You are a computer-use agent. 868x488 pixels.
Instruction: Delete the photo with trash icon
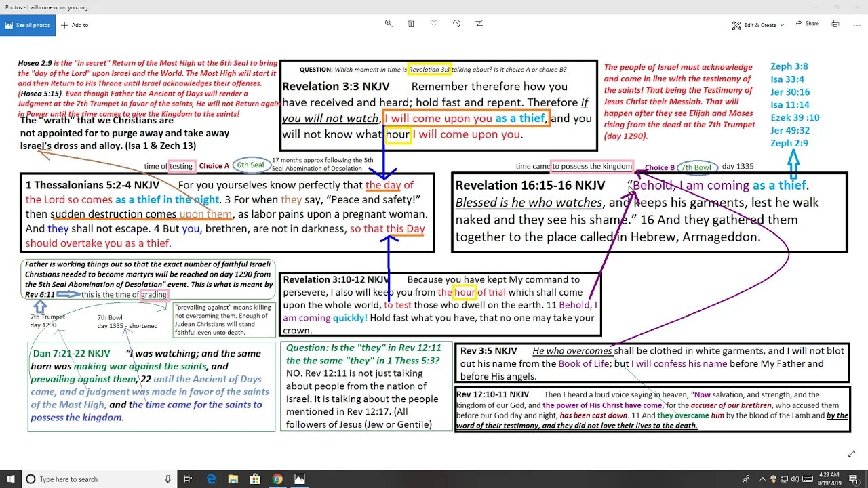411,24
